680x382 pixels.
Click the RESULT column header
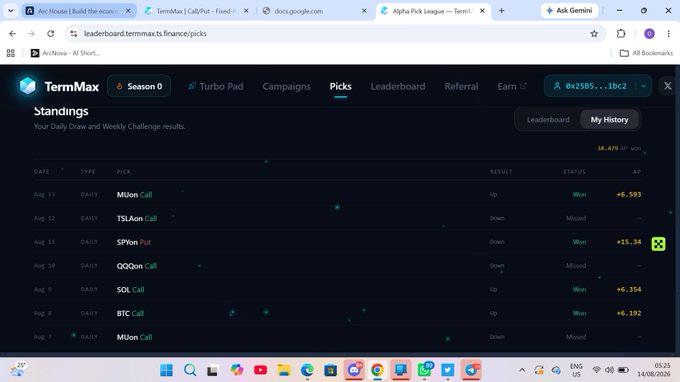(501, 172)
